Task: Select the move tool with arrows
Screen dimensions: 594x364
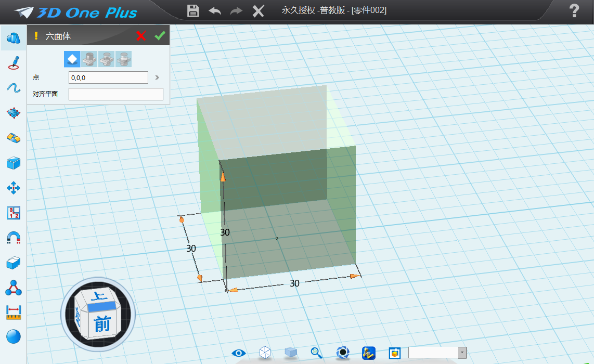Action: click(13, 188)
